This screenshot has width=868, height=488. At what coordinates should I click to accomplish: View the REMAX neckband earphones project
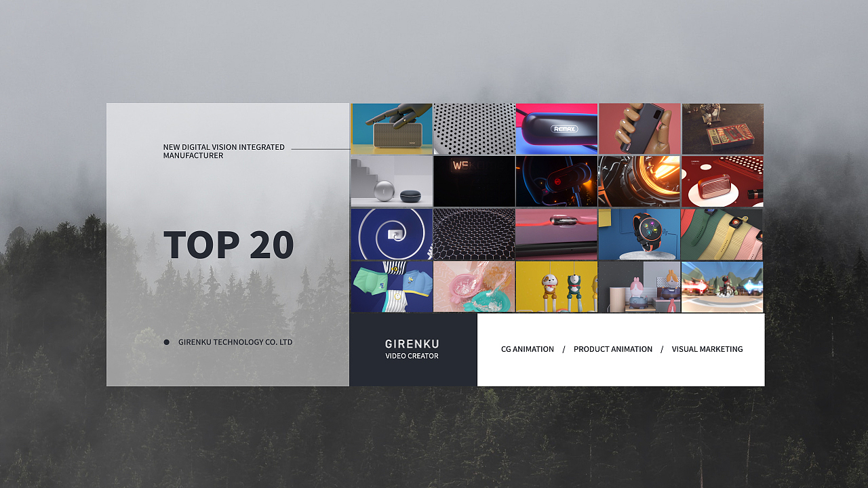557,129
